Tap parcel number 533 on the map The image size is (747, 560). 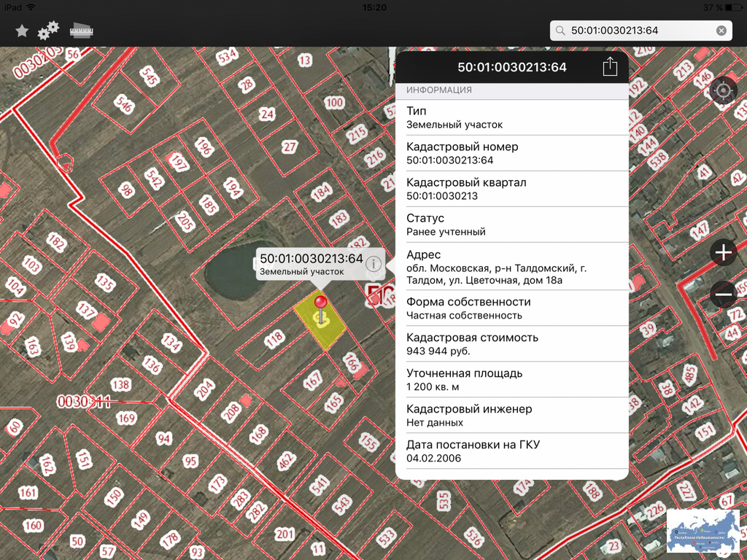pyautogui.click(x=387, y=536)
